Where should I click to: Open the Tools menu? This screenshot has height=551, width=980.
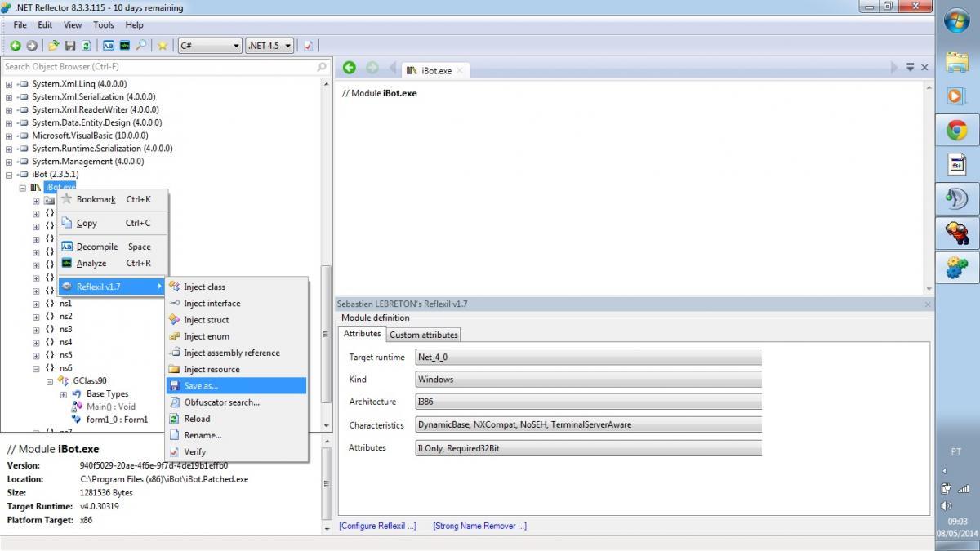click(104, 25)
